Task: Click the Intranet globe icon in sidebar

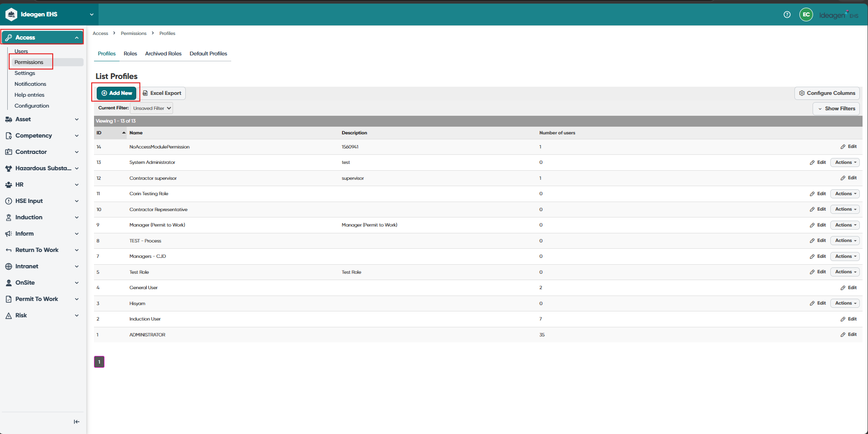Action: (x=9, y=266)
